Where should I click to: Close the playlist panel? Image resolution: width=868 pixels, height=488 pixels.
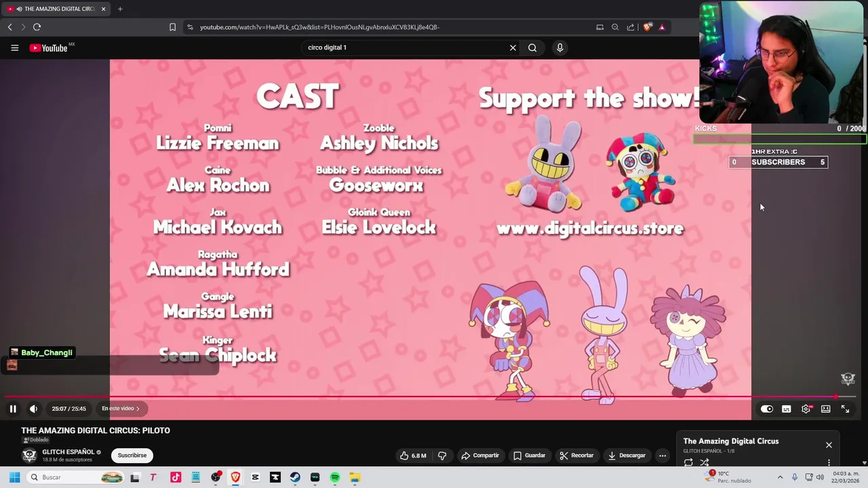(829, 445)
